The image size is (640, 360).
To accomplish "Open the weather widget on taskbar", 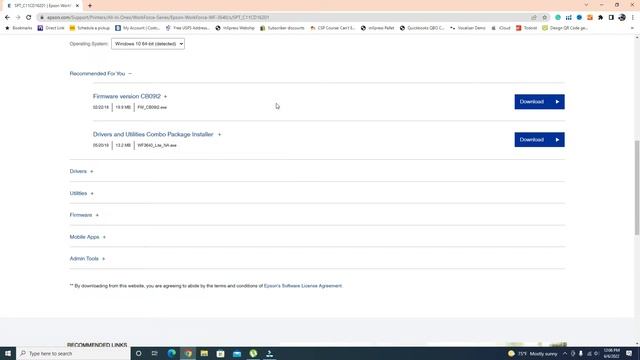I will coord(532,353).
